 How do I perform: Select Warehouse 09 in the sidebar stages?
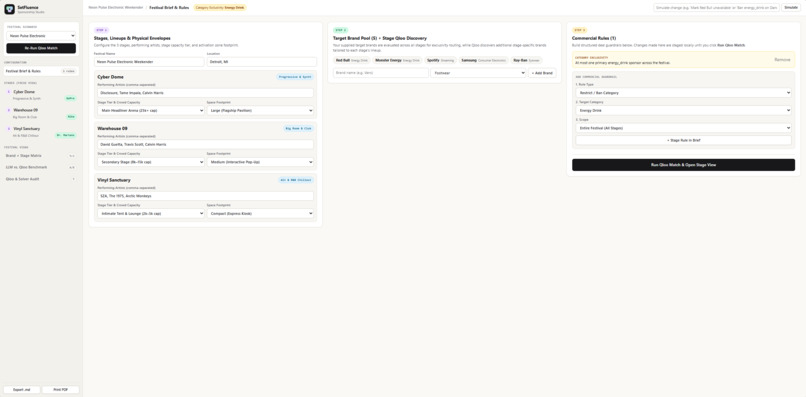pos(41,113)
